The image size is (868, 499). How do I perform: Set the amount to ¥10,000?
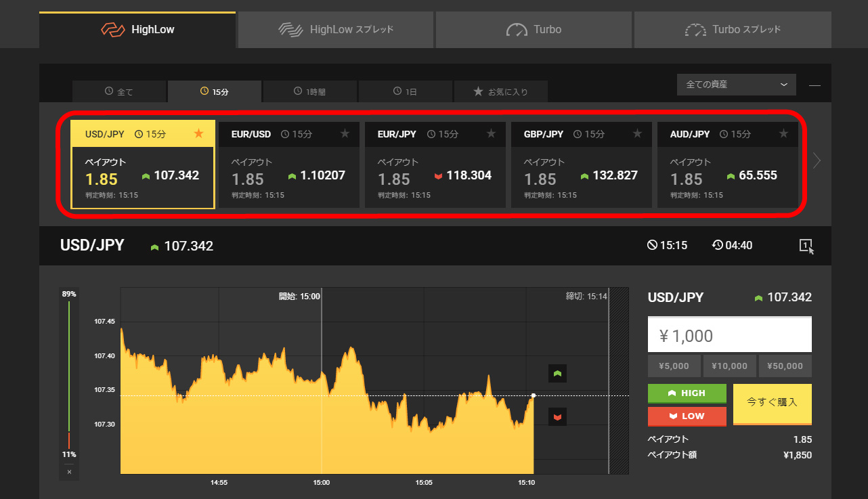pyautogui.click(x=730, y=366)
